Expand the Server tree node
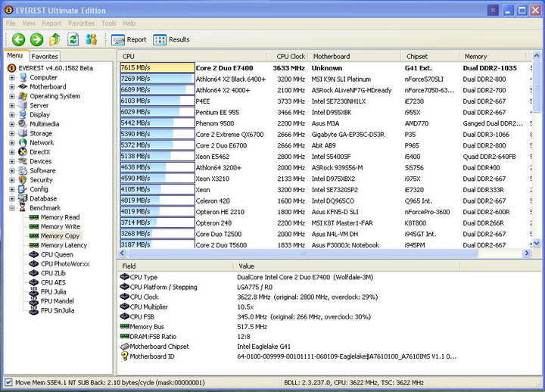545x392 pixels. [x=12, y=105]
